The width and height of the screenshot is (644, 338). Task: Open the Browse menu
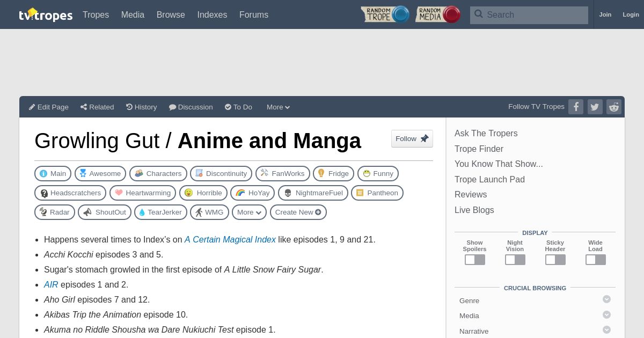171,14
